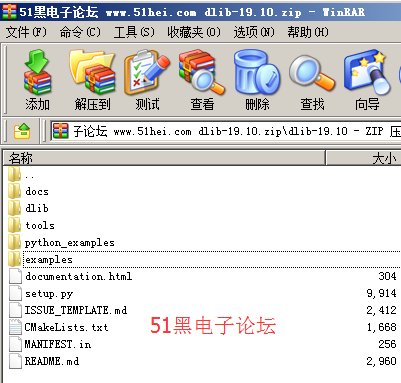Sort by the 大小 column header
Viewport: 401px width, 383px height.
point(363,158)
